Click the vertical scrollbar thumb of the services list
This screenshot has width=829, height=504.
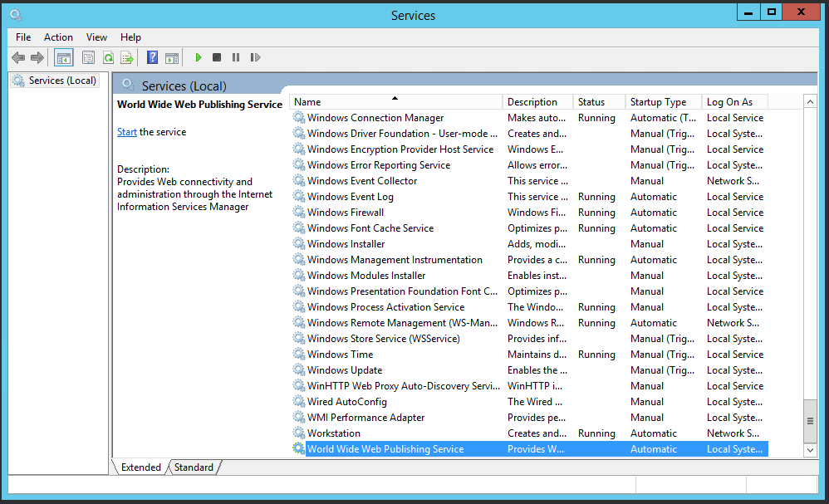810,421
